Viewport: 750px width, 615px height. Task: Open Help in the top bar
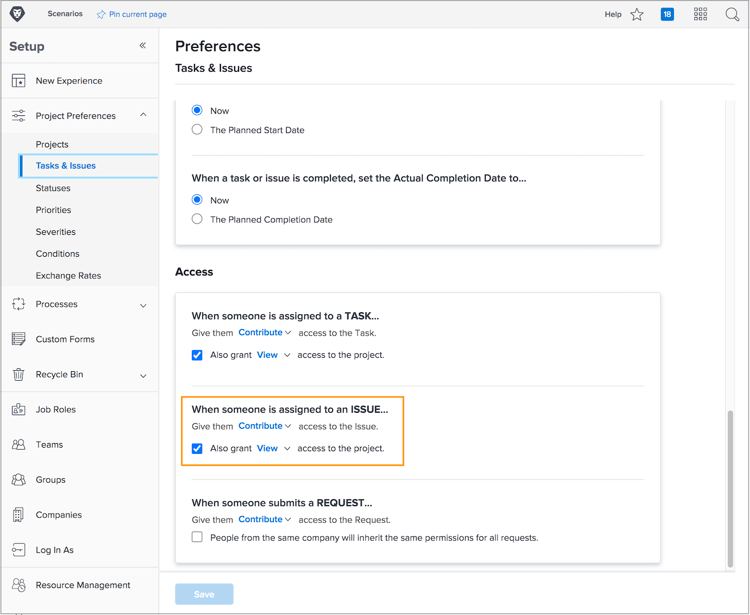613,14
